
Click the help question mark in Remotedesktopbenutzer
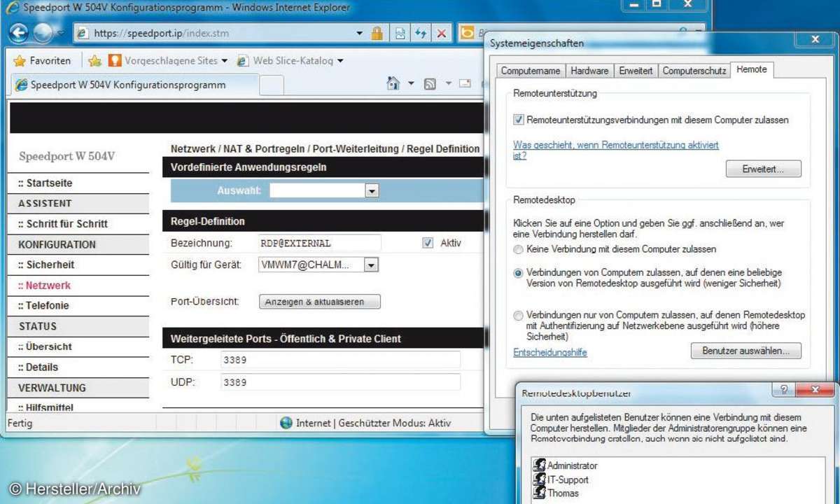tap(783, 389)
